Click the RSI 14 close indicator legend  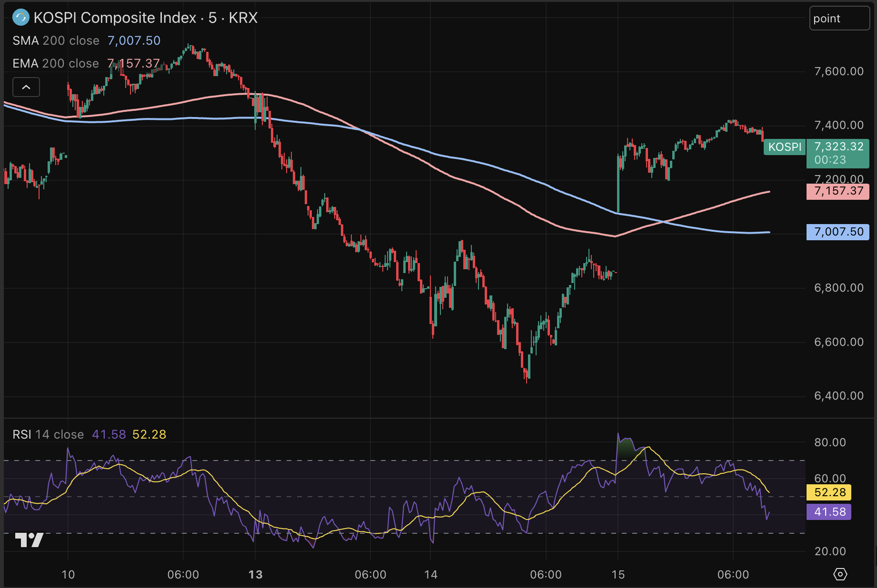[x=48, y=434]
